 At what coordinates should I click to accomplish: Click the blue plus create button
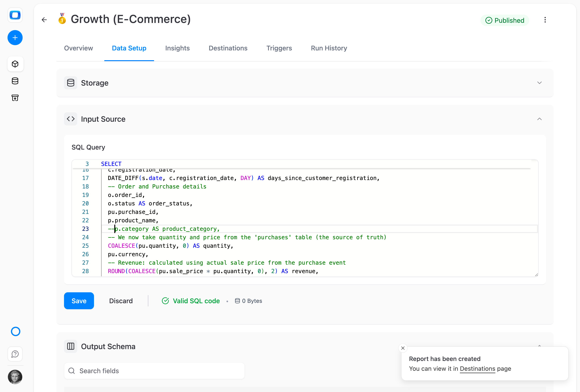(x=15, y=38)
